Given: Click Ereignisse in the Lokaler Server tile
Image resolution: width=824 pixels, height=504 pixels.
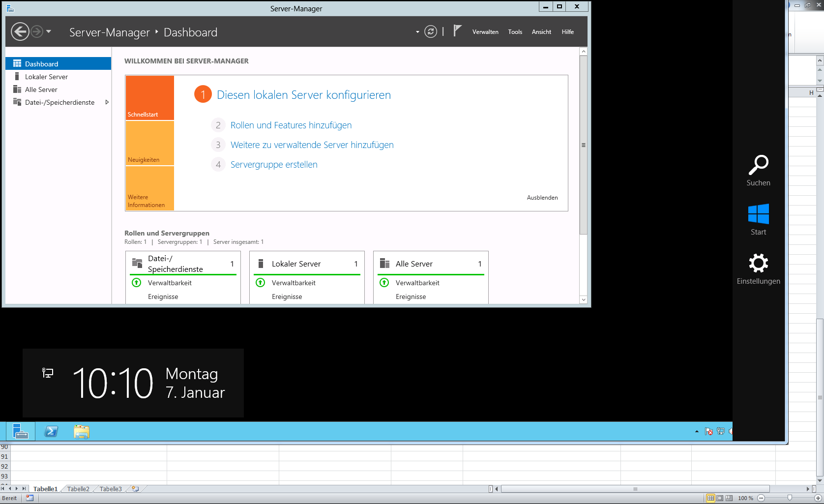Looking at the screenshot, I should [x=287, y=296].
